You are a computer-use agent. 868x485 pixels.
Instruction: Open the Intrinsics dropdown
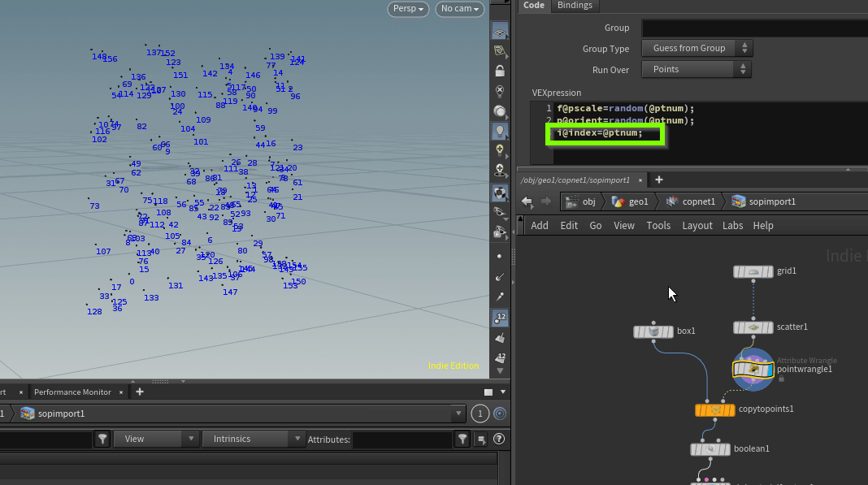pos(253,439)
